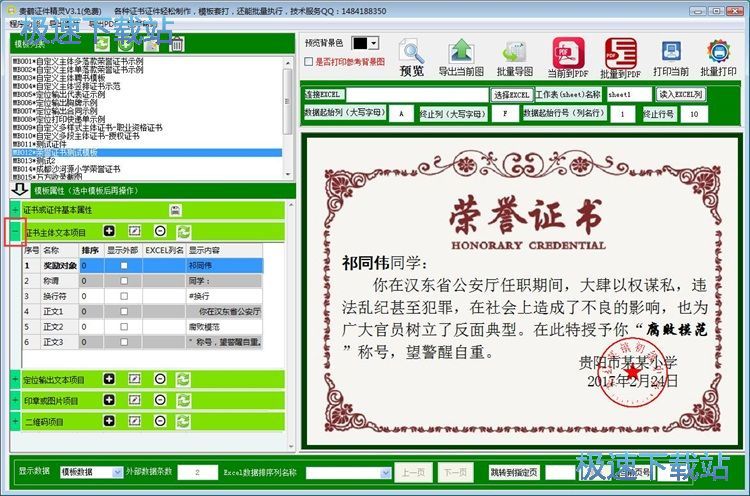Refresh the 印章或图片项目 section
The height and width of the screenshot is (496, 750).
184,400
